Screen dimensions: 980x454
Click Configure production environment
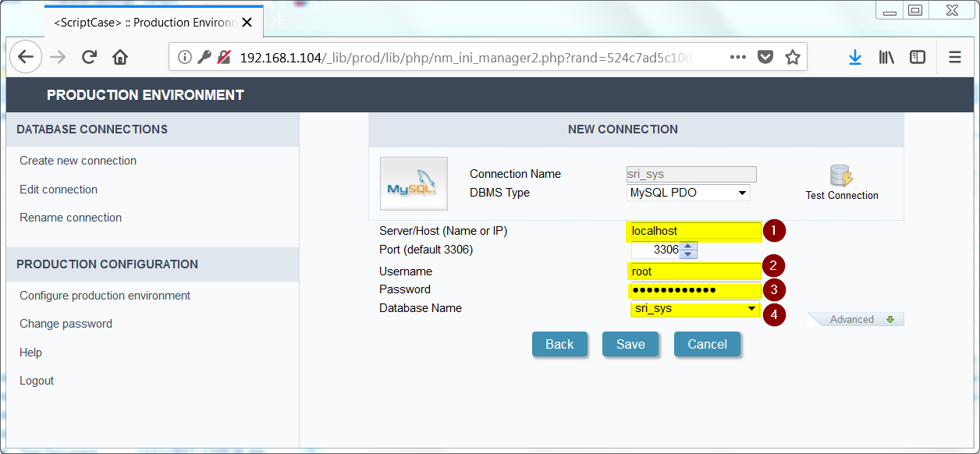104,296
